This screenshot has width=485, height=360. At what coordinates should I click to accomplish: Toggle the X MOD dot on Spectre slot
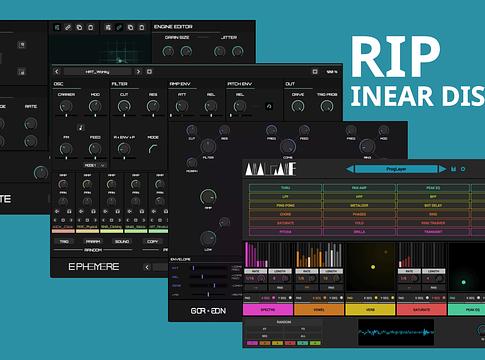coord(274,298)
